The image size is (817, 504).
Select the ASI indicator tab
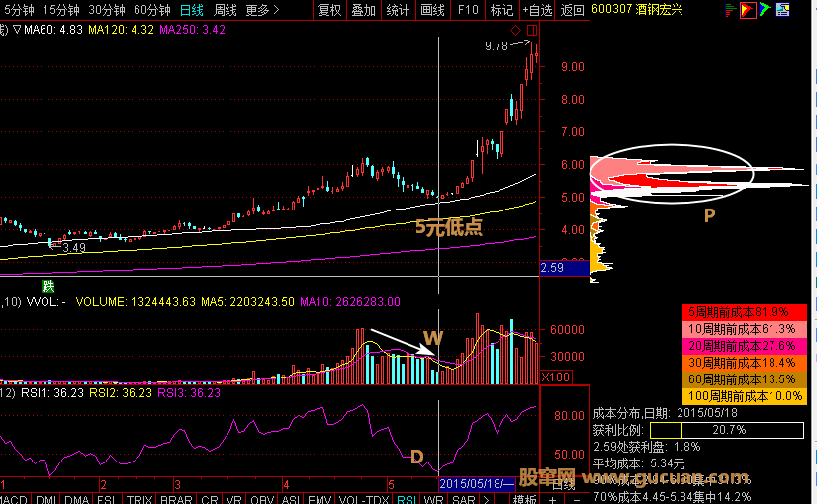point(291,499)
